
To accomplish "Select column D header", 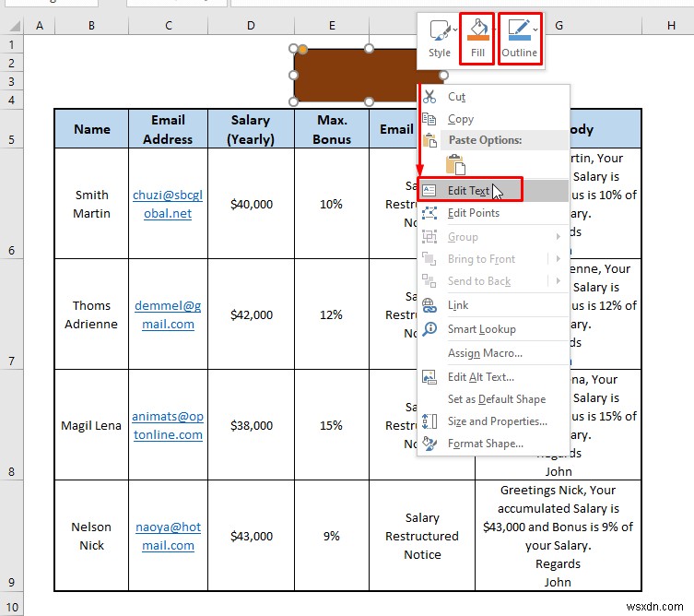I will (x=251, y=26).
